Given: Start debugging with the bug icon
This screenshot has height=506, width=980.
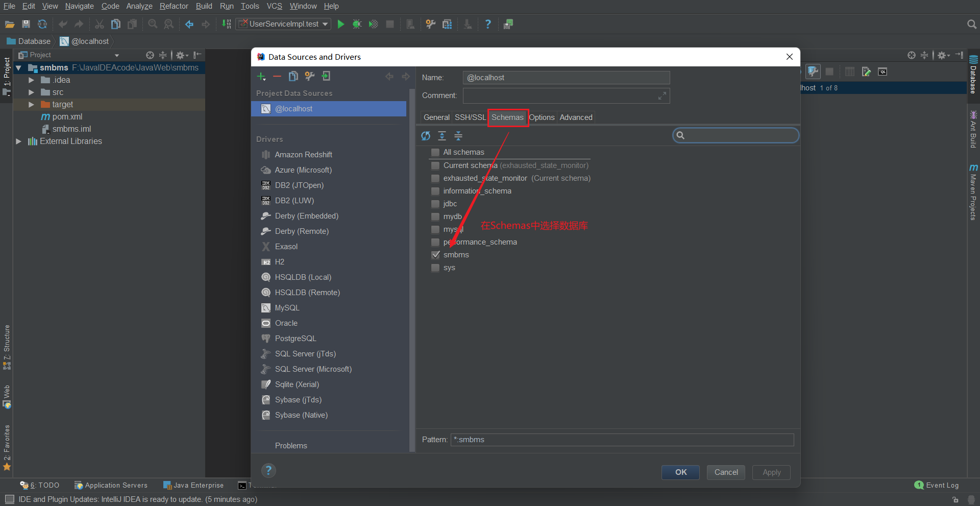Looking at the screenshot, I should pyautogui.click(x=357, y=24).
